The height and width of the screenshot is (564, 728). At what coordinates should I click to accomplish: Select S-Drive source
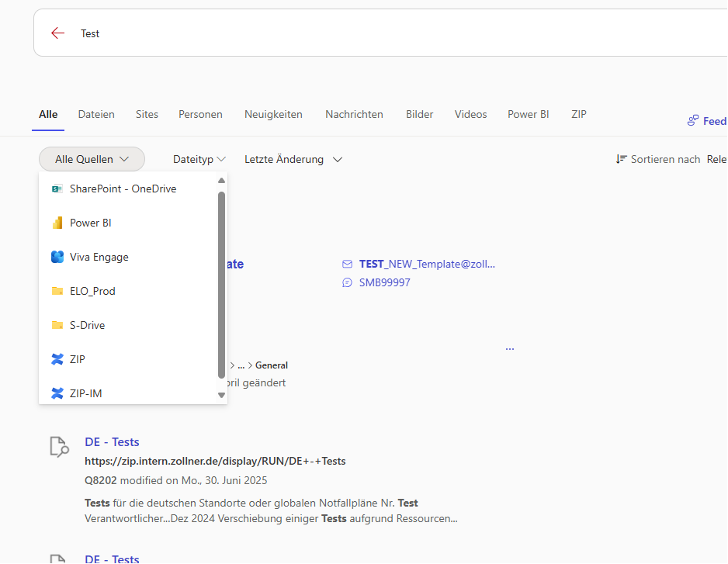tap(129, 325)
